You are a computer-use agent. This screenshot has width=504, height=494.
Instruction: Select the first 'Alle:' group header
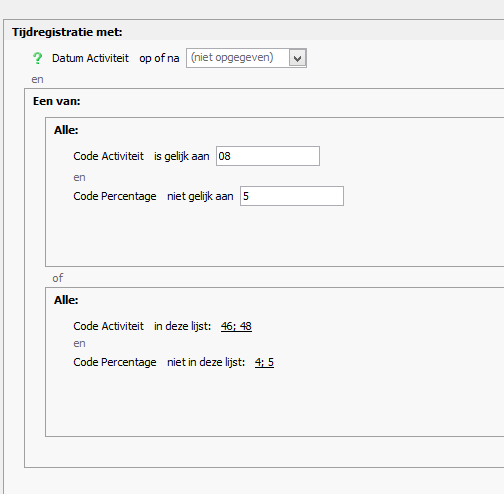(x=66, y=130)
